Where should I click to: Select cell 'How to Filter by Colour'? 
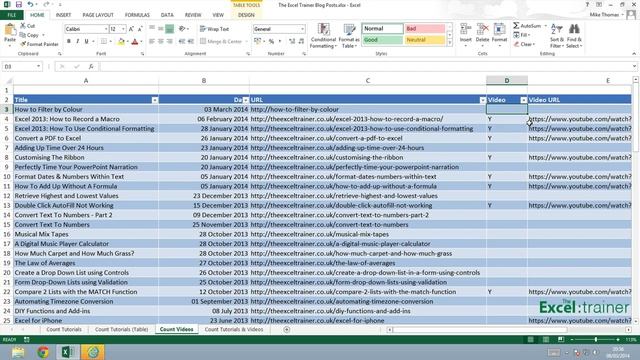pos(86,109)
